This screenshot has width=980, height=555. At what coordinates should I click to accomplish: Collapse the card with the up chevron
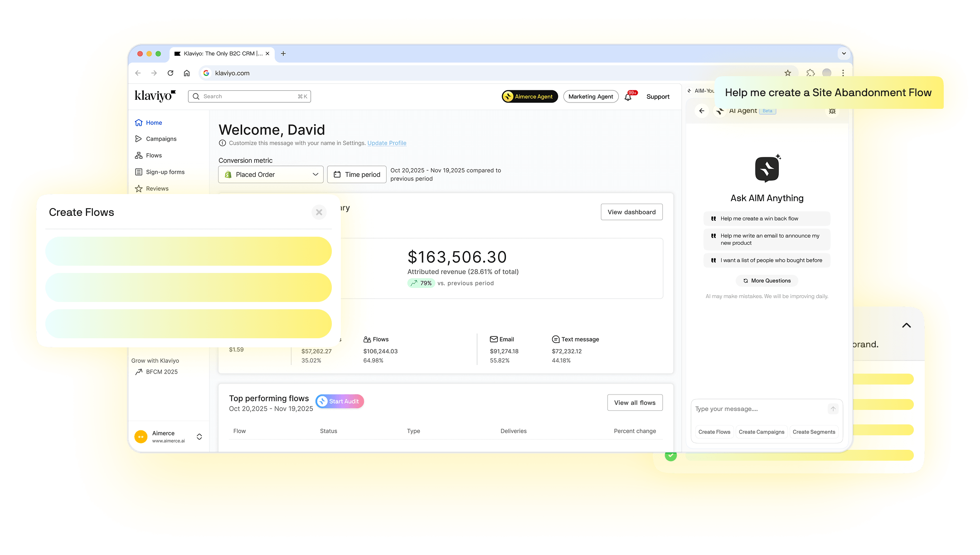point(906,326)
